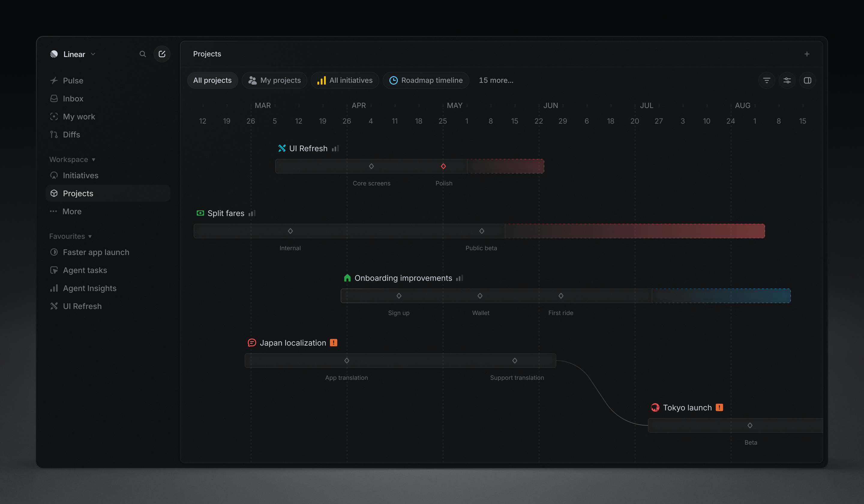Open the Roadmap timeline view

[426, 80]
